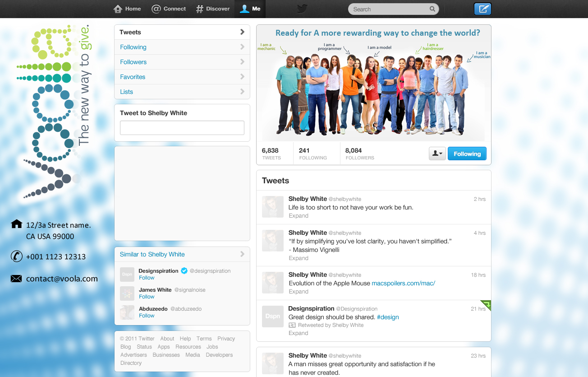
Task: Click the Abduzeedo avatar icon
Action: point(127,312)
